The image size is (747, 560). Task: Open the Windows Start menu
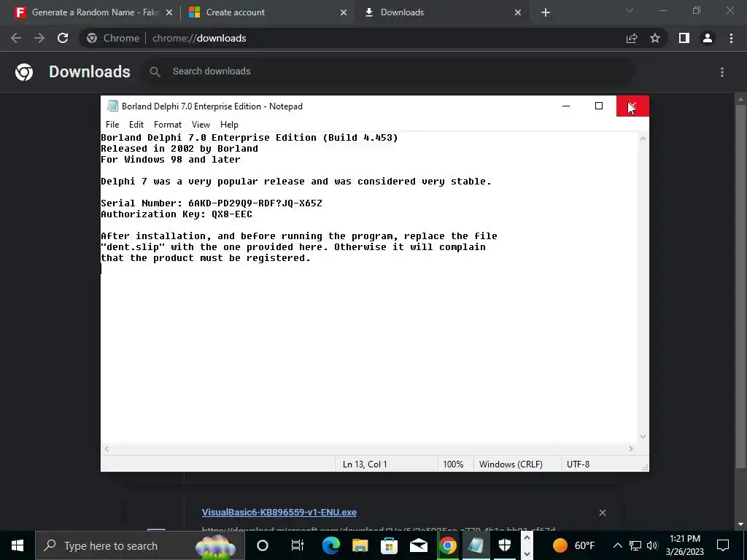point(18,545)
